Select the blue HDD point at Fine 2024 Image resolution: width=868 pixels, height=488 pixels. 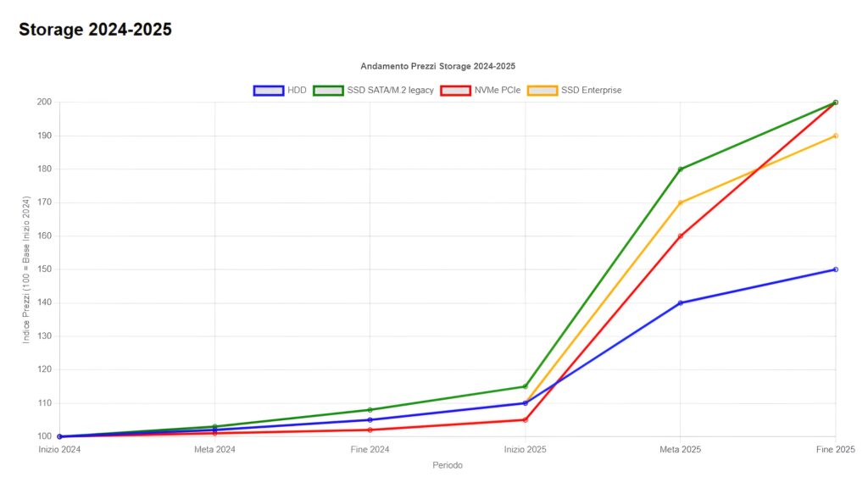[370, 419]
